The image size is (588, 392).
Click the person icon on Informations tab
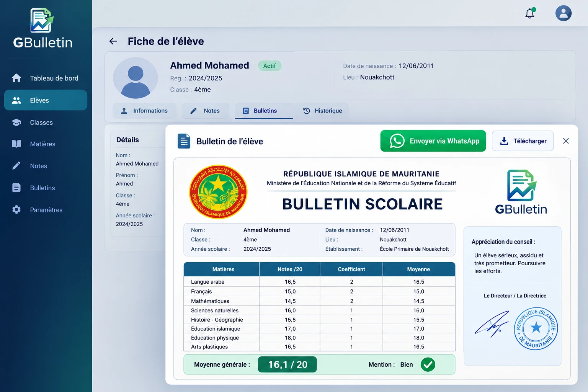tap(124, 111)
